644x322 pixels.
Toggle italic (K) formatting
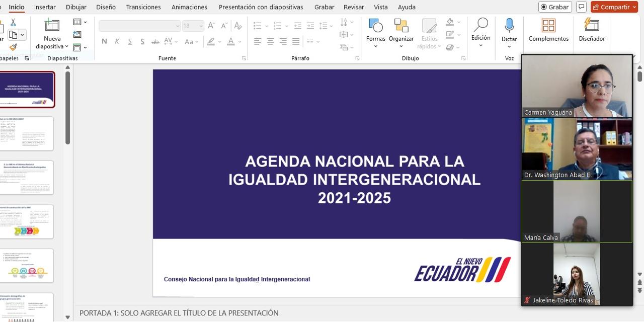tap(117, 42)
